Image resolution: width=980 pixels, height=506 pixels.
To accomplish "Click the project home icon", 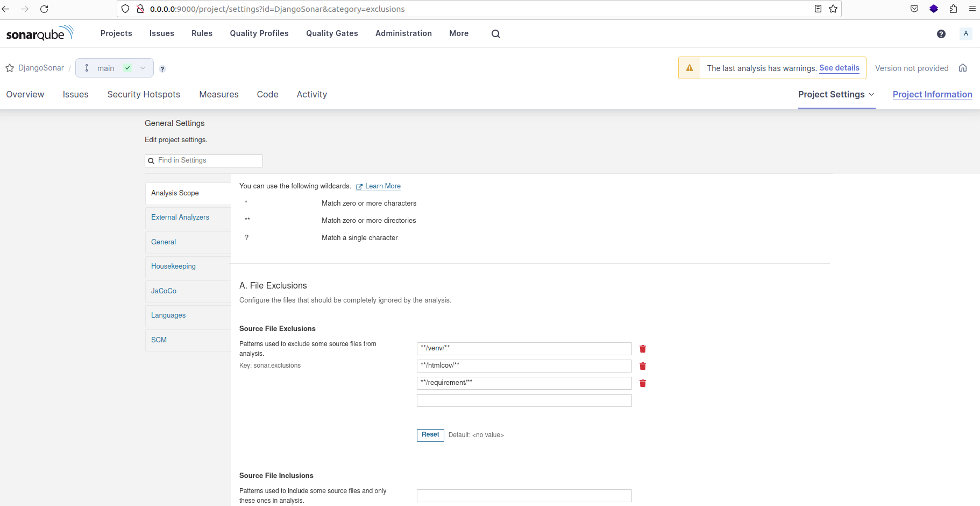I will point(963,68).
